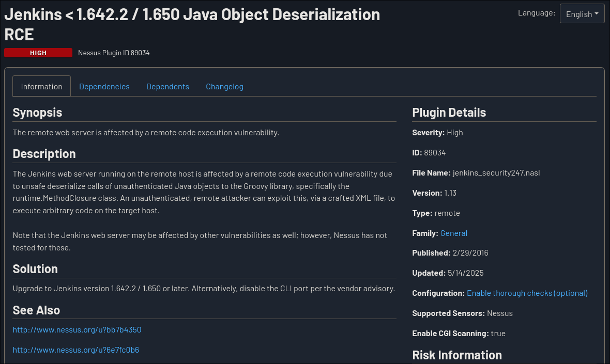Screen dimensions: 610x364
Task: Click the Upgrade to Jenkins version solution text
Action: tap(204, 289)
